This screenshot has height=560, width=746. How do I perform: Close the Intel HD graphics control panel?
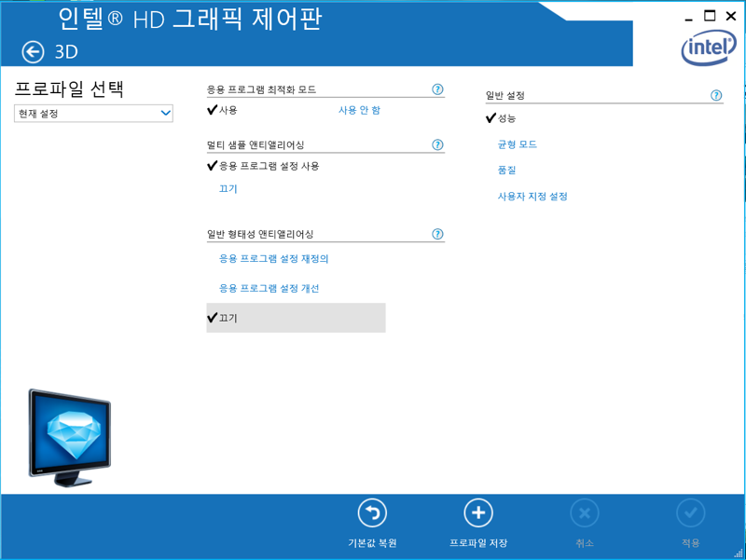(x=731, y=16)
